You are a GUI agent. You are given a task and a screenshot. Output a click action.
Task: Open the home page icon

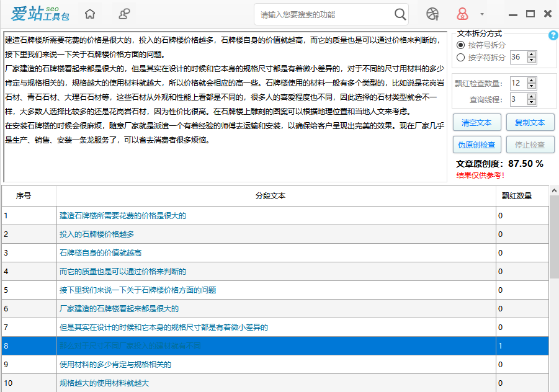pos(90,14)
